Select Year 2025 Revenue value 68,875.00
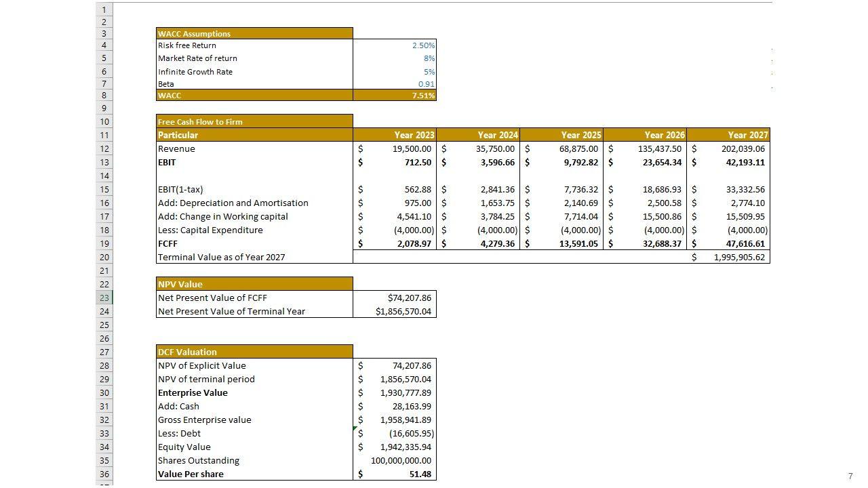The width and height of the screenshot is (868, 488). tap(561, 148)
